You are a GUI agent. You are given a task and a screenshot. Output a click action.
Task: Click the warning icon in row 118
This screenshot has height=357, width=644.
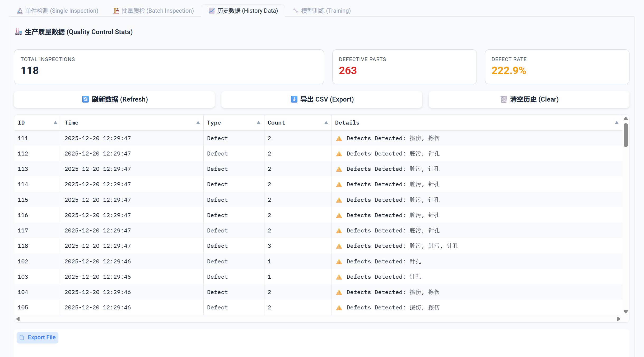tap(339, 246)
